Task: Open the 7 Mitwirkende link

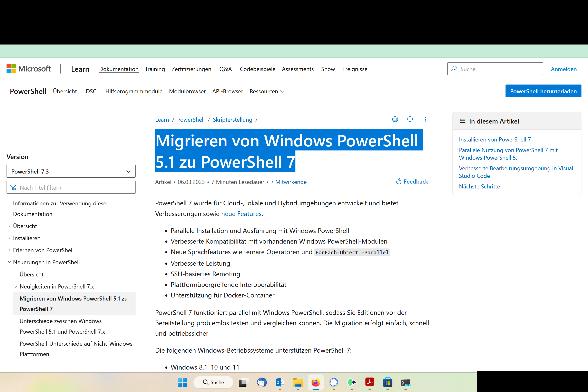Action: pyautogui.click(x=288, y=182)
